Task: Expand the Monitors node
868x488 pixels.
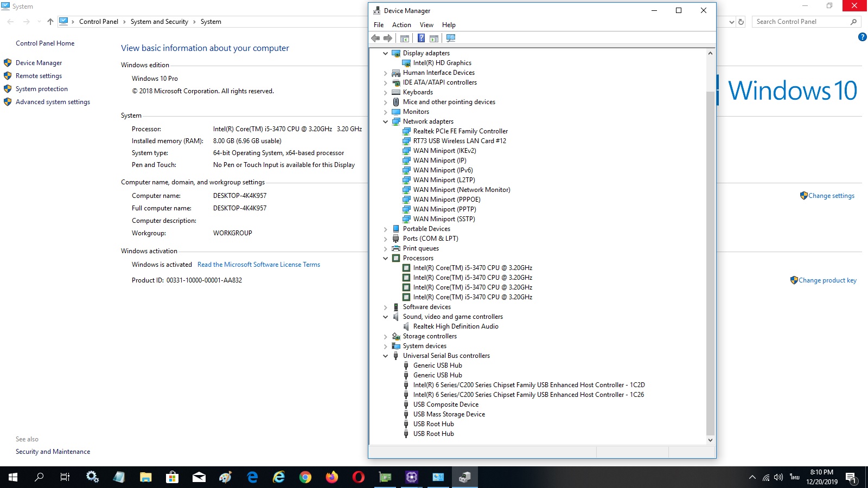Action: point(386,112)
